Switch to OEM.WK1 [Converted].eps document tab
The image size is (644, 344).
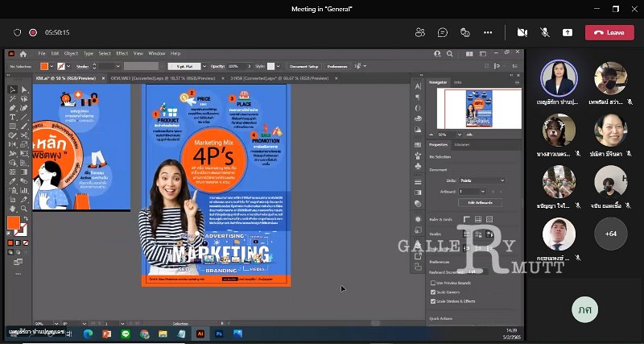coord(163,78)
